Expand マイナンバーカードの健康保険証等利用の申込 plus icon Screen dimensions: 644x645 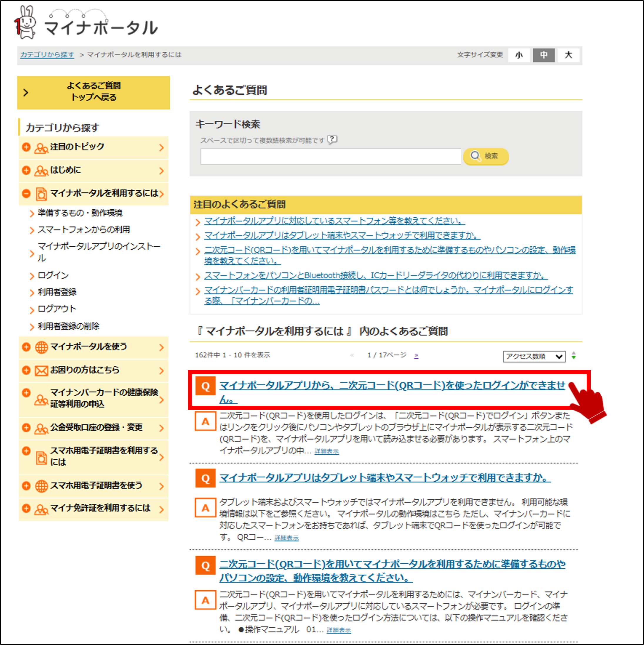point(26,393)
